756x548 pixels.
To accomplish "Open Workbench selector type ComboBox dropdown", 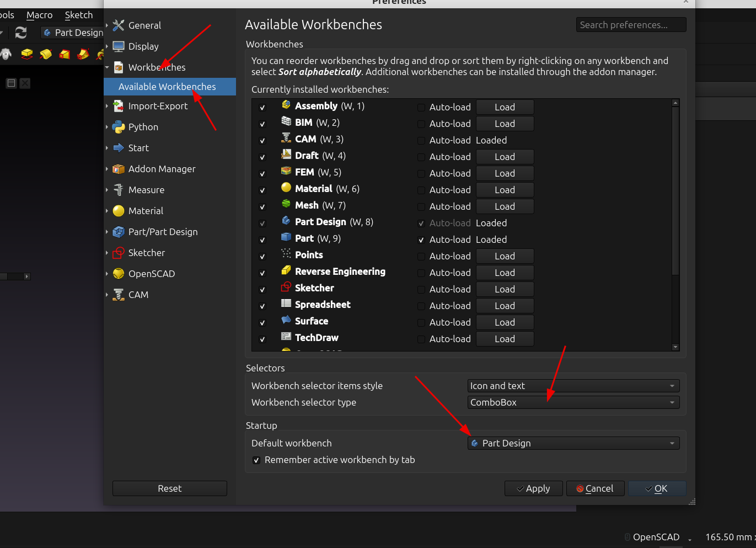I will 573,402.
